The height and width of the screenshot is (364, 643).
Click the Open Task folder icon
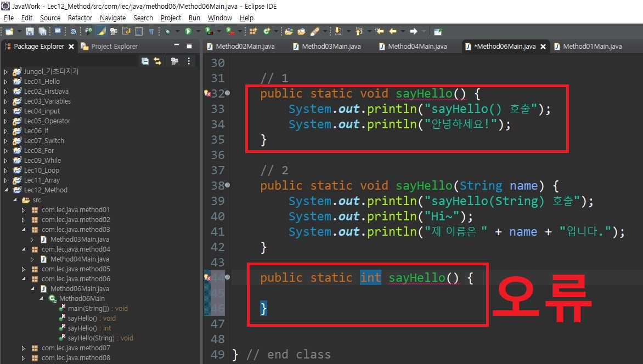[301, 32]
